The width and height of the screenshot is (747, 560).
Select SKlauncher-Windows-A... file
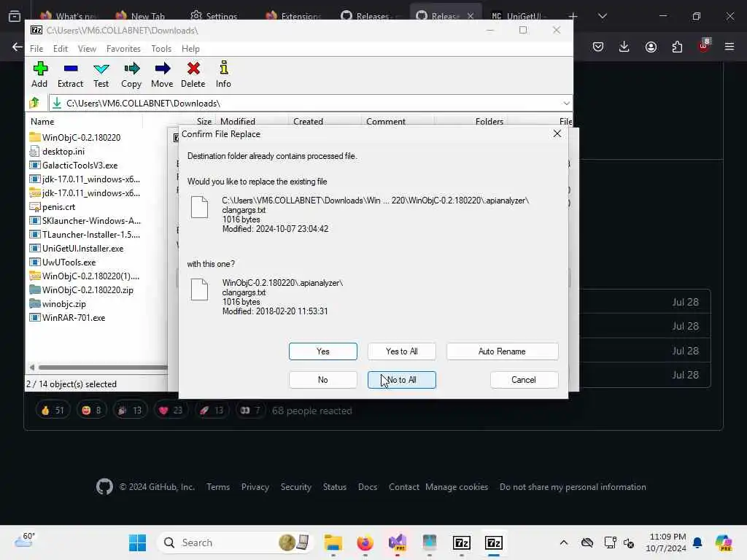pyautogui.click(x=85, y=221)
